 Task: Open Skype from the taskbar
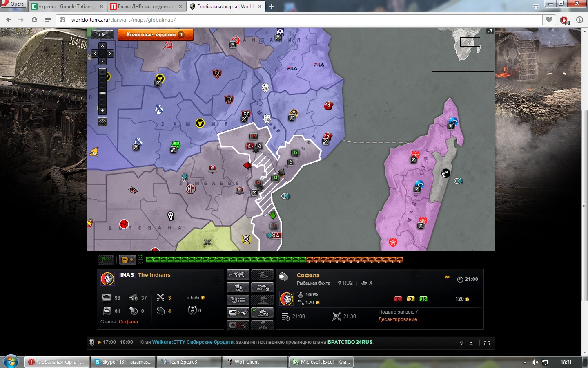(x=123, y=362)
